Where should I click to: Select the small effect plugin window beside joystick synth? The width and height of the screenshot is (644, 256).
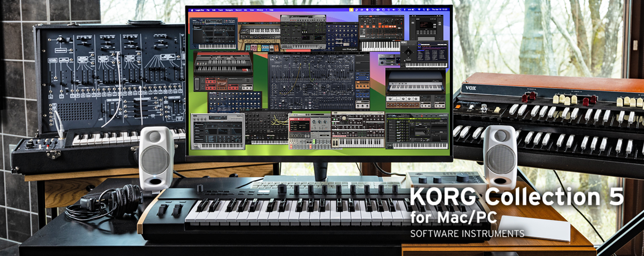point(389,59)
